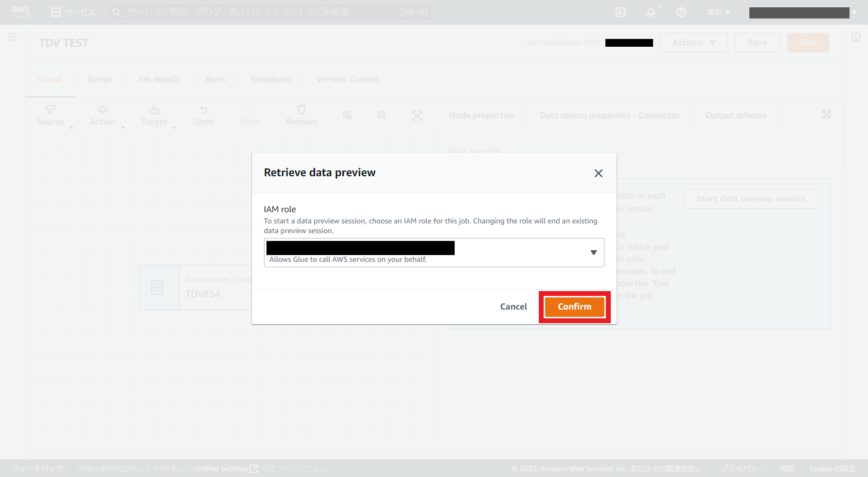
Task: Open the Version Control tab
Action: click(x=348, y=79)
